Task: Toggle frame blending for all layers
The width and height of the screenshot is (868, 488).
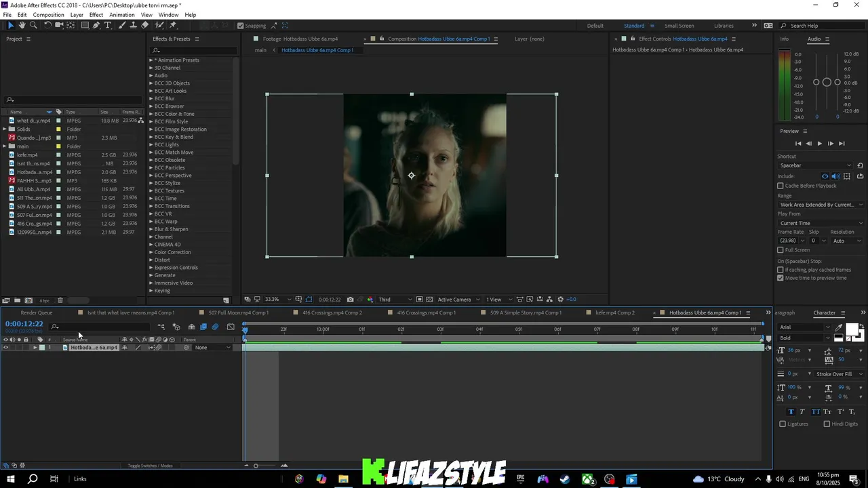Action: (203, 327)
